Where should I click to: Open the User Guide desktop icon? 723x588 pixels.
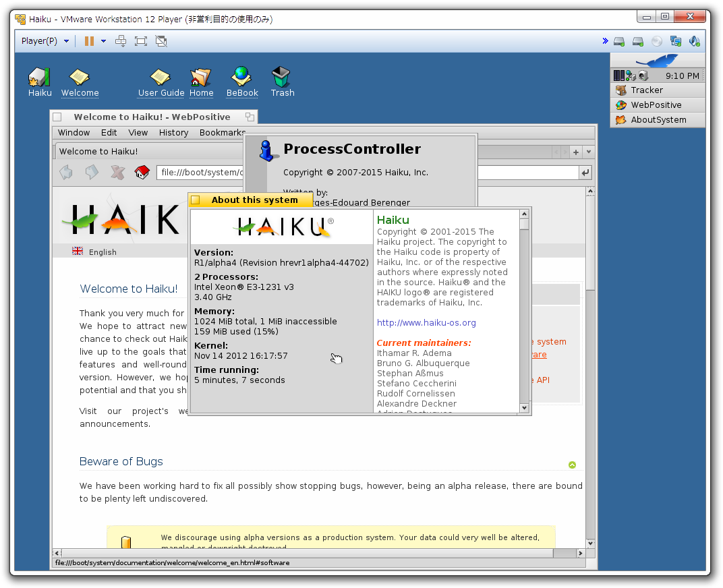coord(161,82)
